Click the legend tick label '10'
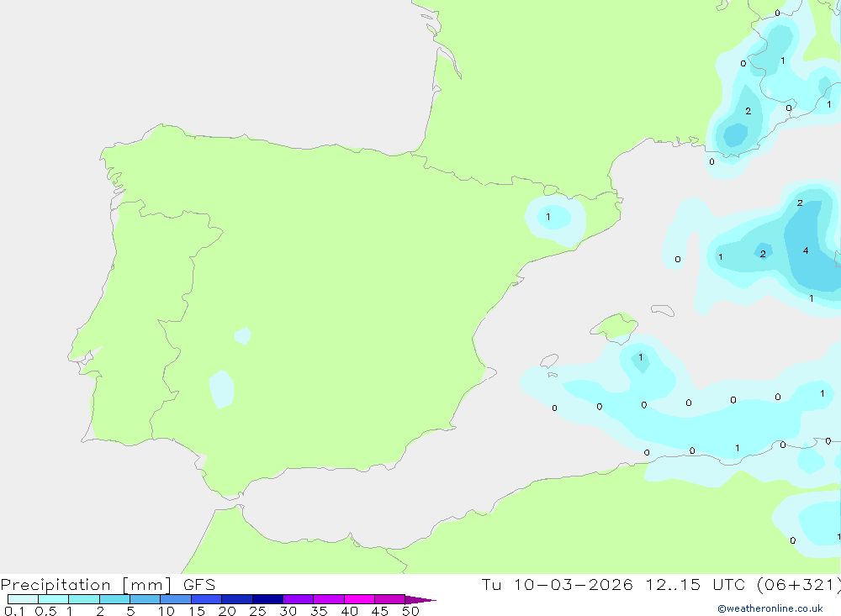This screenshot has height=616, width=841. click(167, 611)
